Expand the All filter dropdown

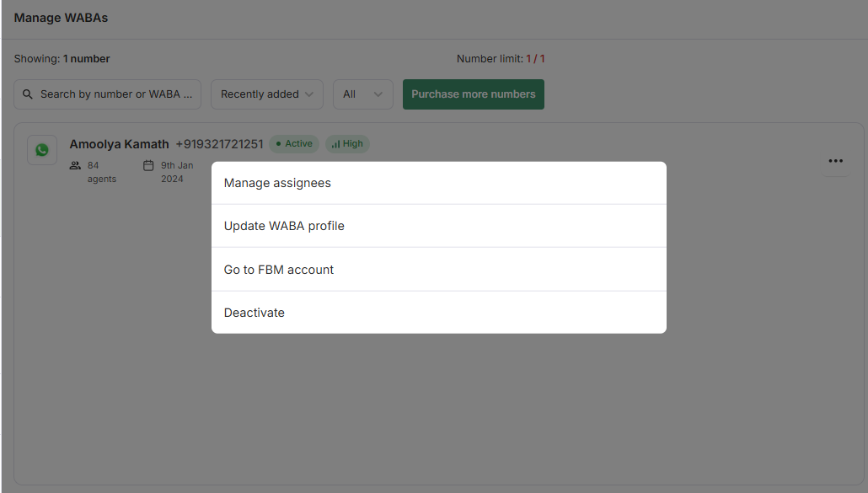click(x=362, y=94)
